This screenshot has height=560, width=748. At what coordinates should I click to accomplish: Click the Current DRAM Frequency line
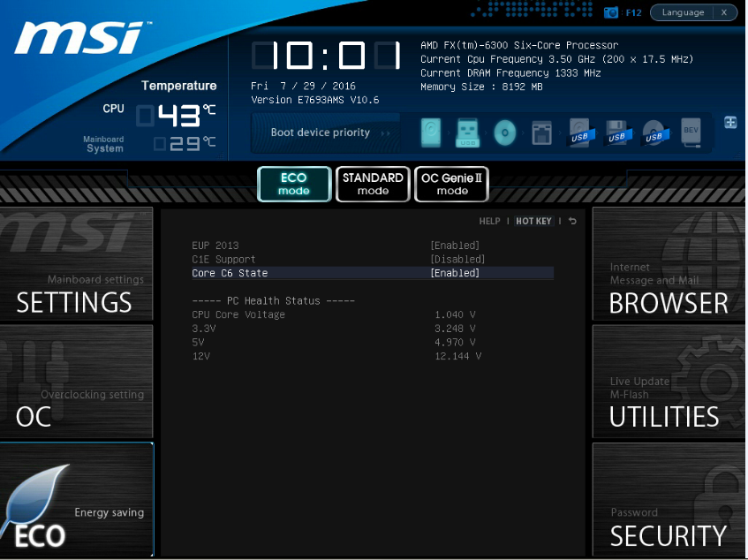coord(510,73)
